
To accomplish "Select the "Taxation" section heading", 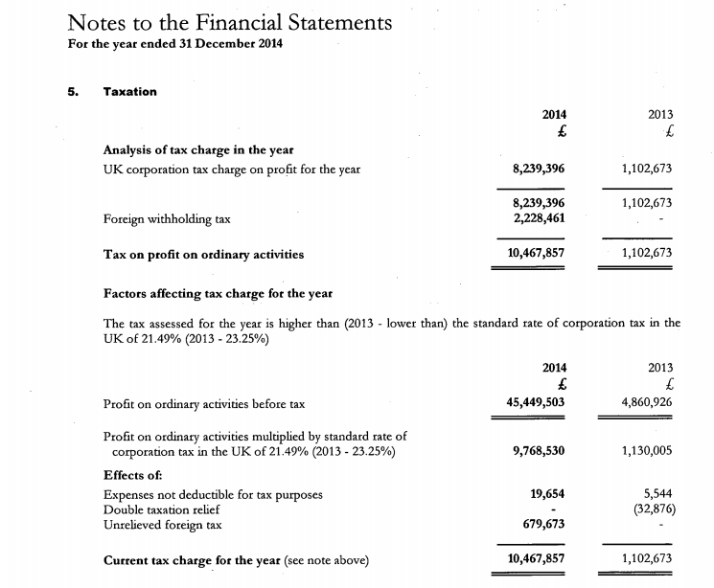I will pos(129,92).
